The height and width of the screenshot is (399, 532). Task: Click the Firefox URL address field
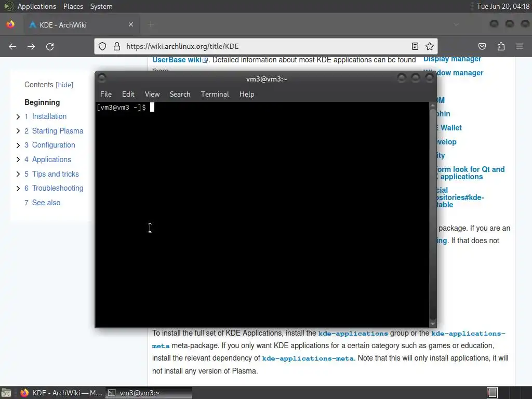(x=265, y=46)
